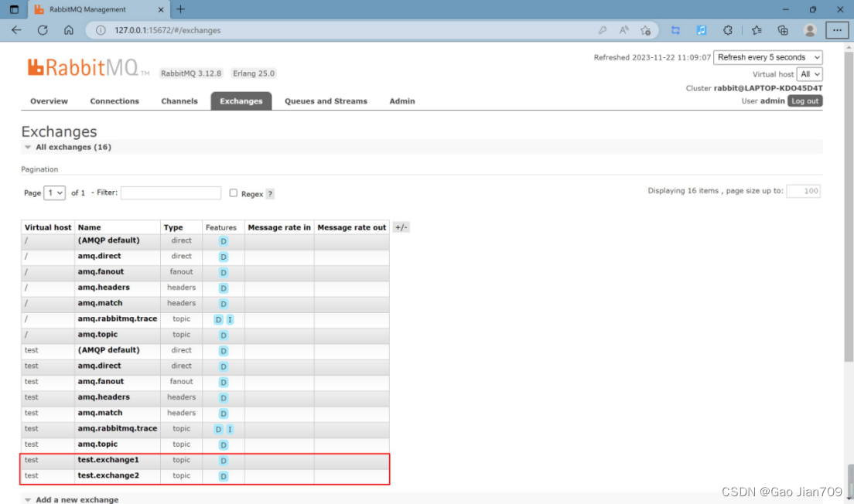
Task: Open the collections icon
Action: pyautogui.click(x=783, y=30)
